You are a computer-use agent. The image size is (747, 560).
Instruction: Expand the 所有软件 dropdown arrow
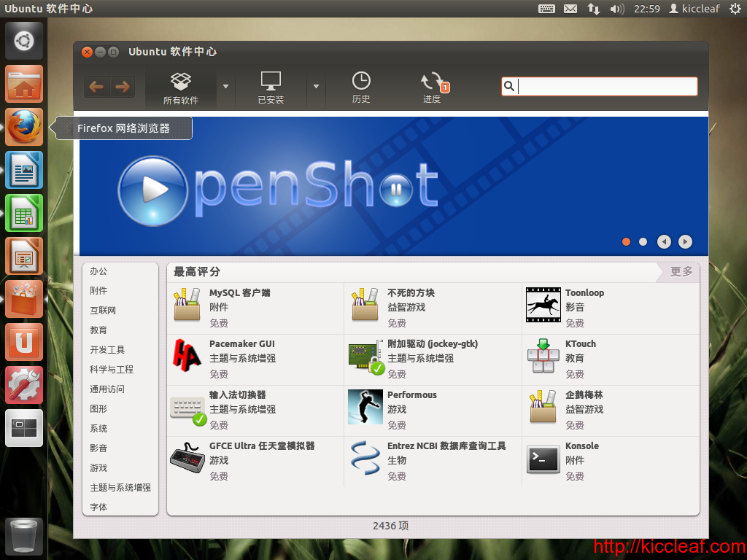point(226,87)
